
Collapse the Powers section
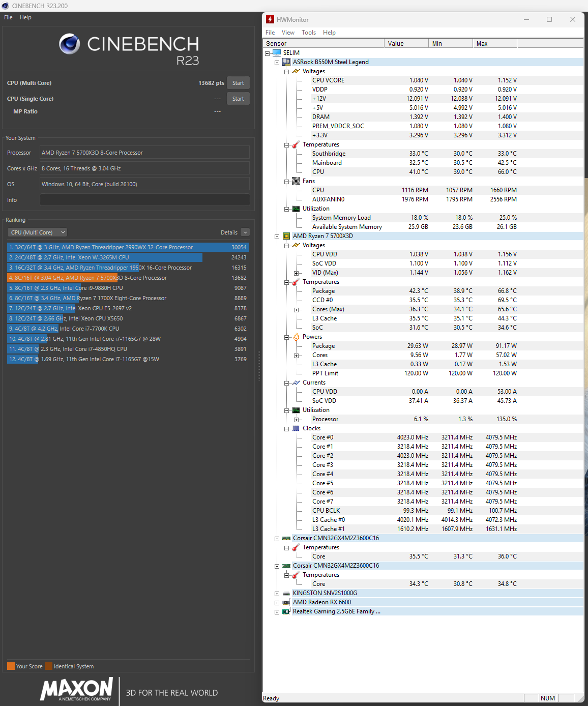tap(286, 337)
